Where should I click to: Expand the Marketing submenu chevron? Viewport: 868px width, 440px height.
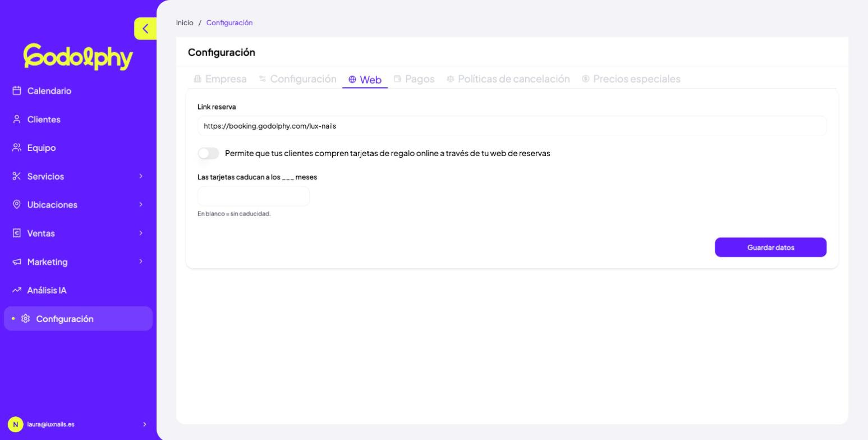click(141, 262)
